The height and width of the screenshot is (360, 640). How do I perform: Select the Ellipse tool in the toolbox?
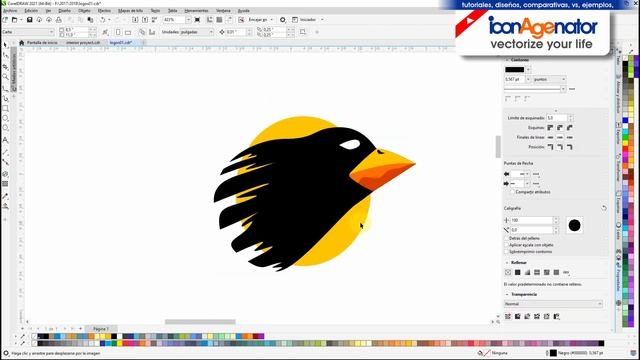coord(5,118)
